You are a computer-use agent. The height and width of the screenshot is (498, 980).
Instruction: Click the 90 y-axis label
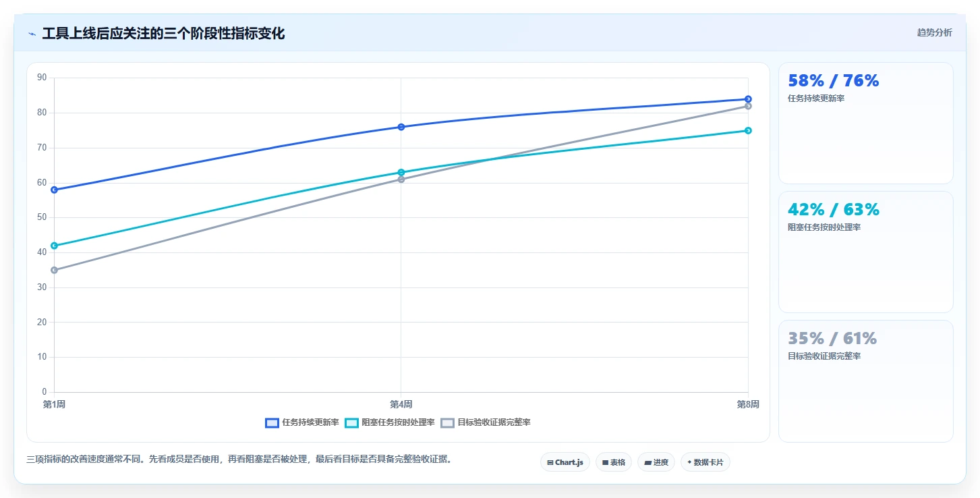tap(42, 78)
